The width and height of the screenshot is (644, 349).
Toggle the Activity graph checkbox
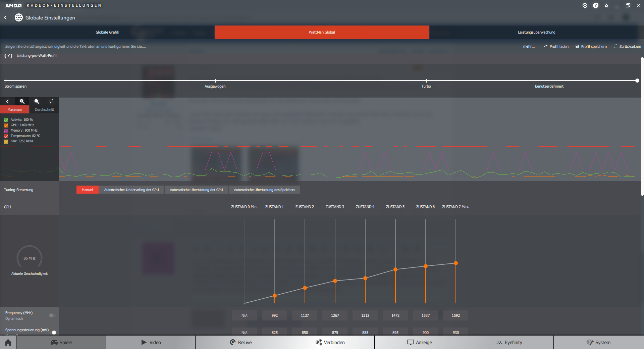(6, 120)
